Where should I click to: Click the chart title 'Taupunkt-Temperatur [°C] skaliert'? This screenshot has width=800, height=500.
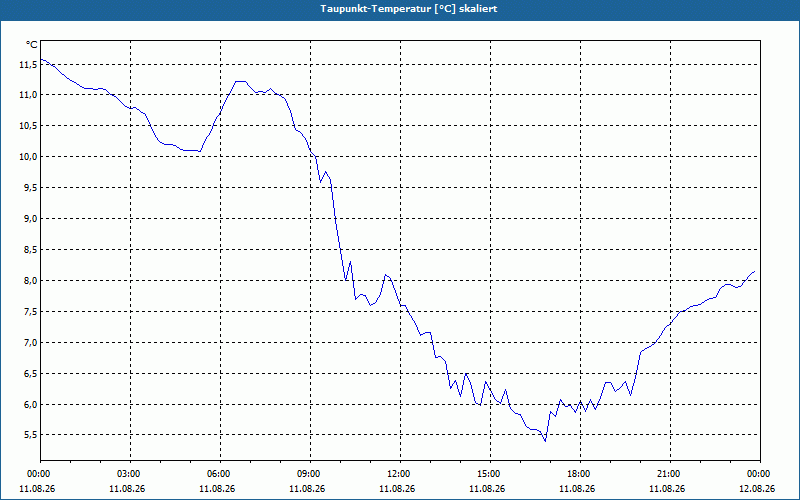pos(408,9)
